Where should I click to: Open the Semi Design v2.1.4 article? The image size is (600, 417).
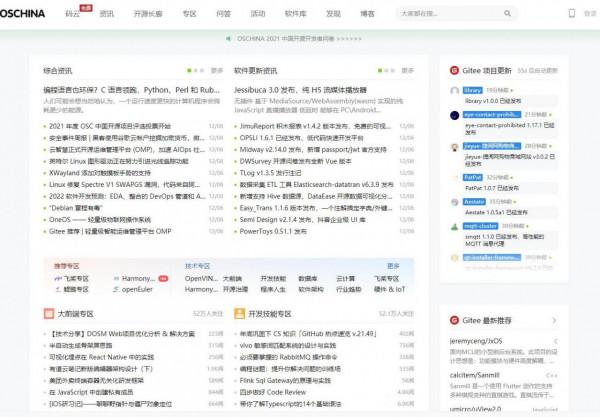click(302, 220)
